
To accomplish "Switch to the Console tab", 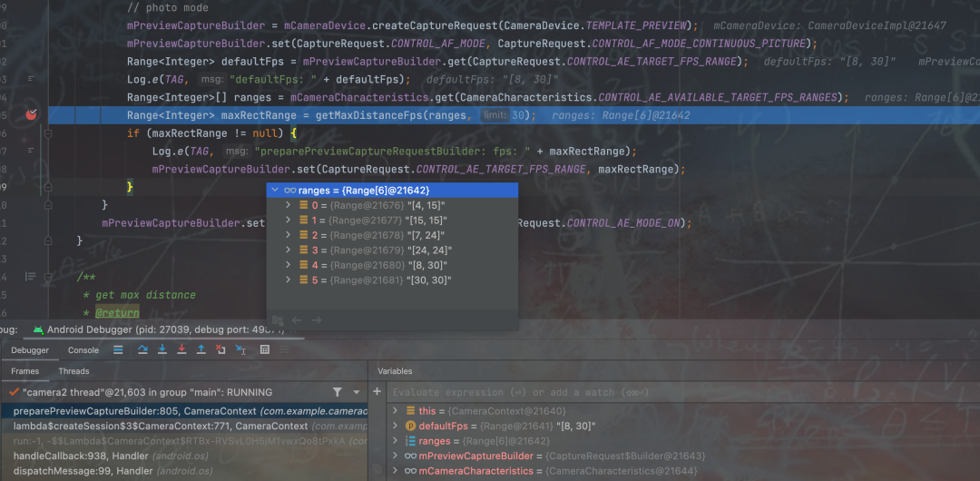I will pyautogui.click(x=83, y=350).
